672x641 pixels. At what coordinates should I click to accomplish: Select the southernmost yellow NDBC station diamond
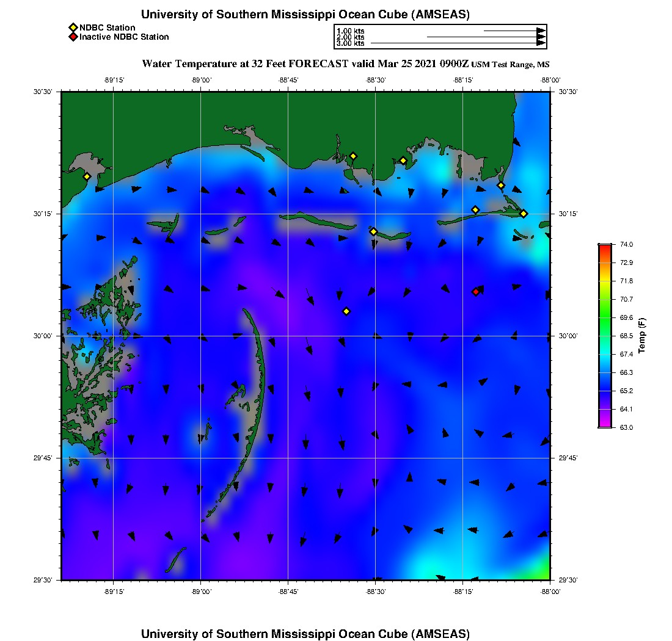pos(346,311)
